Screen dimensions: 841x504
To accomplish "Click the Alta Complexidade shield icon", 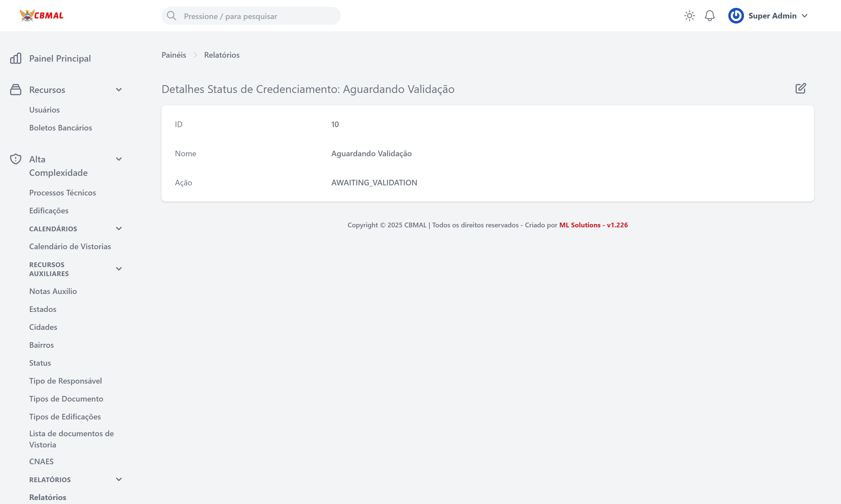I will 16,158.
